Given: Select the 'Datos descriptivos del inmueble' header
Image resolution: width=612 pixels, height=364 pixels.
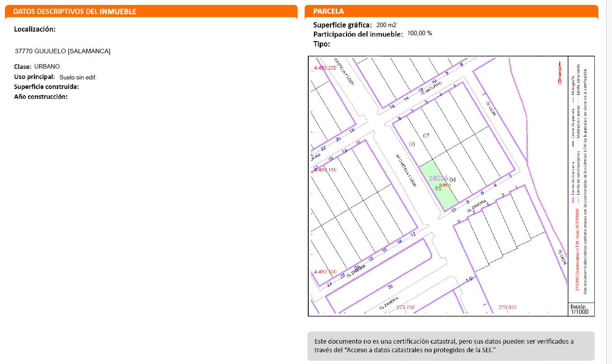Looking at the screenshot, I should [75, 11].
